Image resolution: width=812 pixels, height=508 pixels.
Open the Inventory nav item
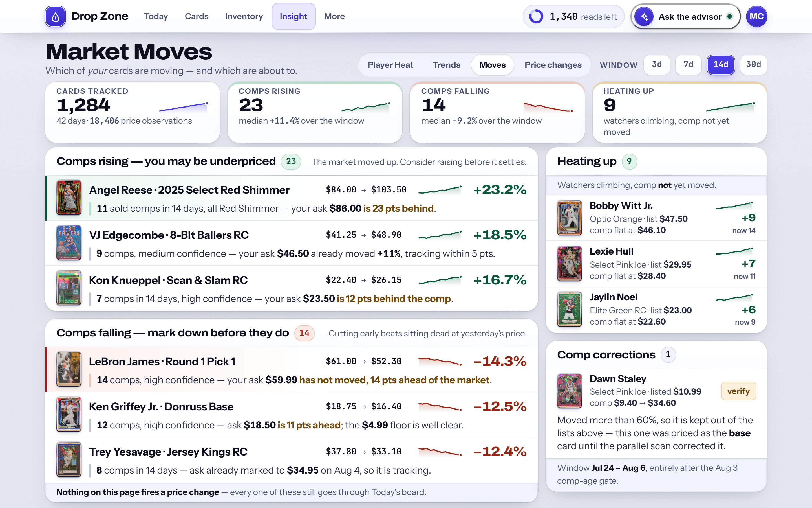[244, 16]
